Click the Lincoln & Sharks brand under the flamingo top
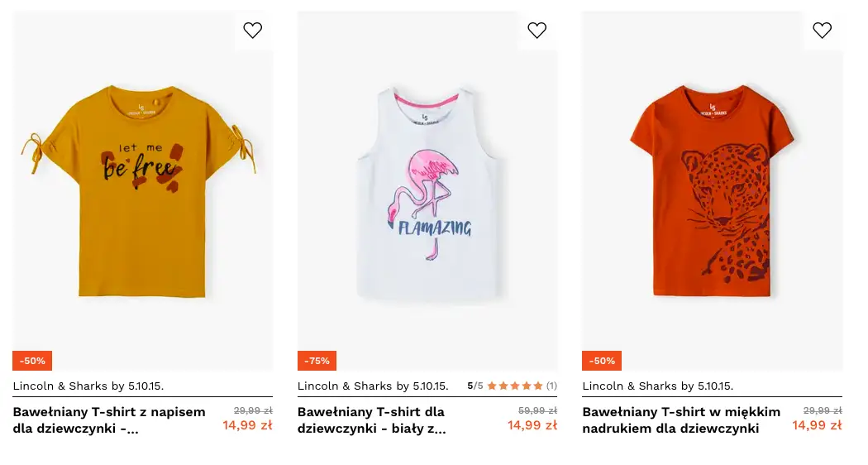 (373, 386)
